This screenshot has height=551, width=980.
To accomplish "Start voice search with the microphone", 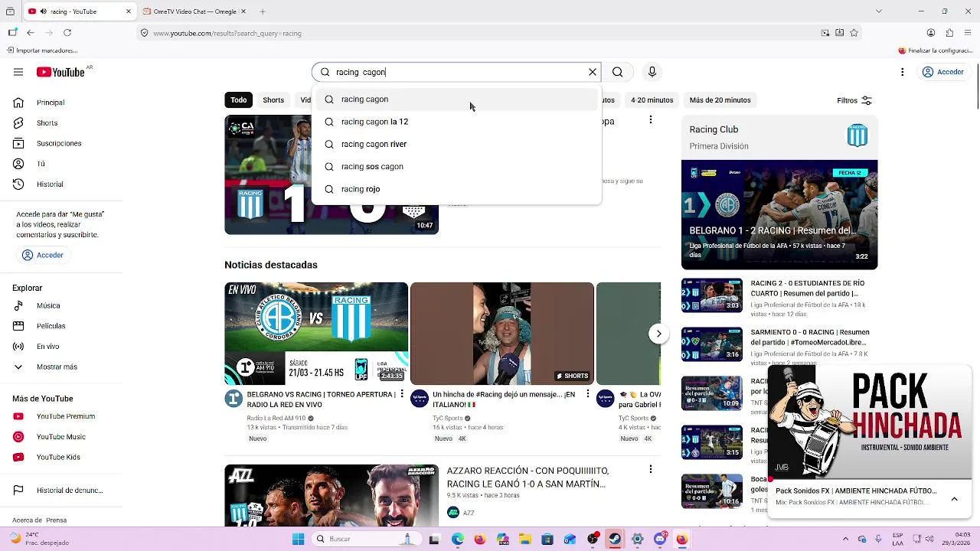I will point(652,72).
